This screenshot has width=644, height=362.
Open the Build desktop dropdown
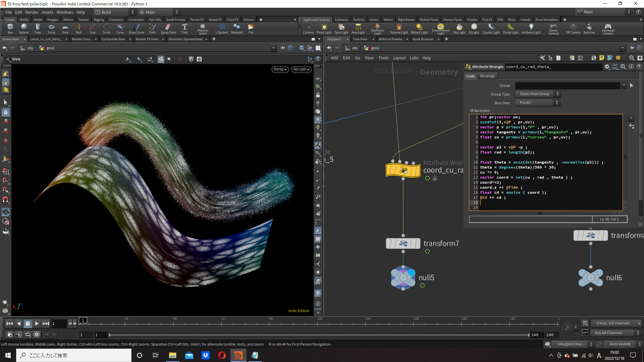coord(114,12)
